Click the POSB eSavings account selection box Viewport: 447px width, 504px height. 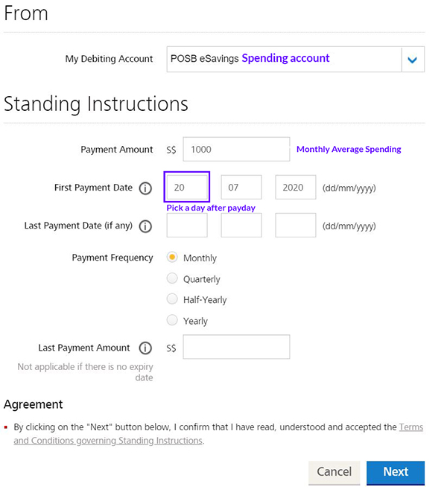pyautogui.click(x=284, y=60)
